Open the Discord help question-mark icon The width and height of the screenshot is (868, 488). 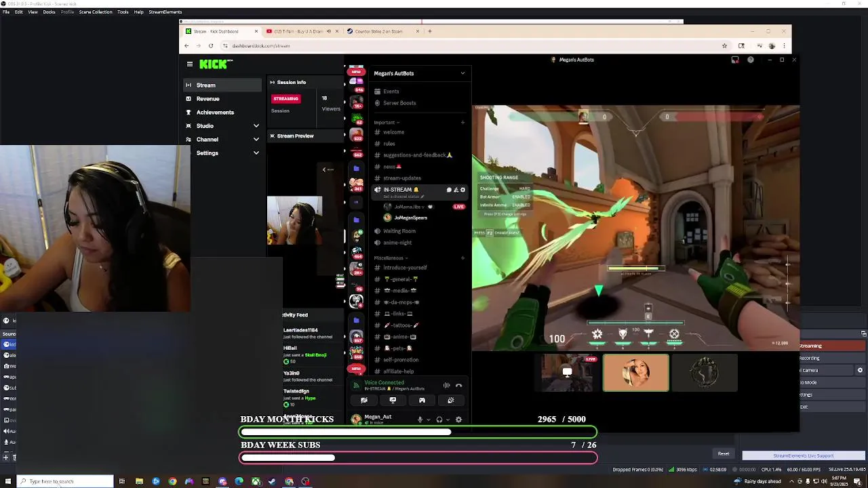pyautogui.click(x=751, y=60)
